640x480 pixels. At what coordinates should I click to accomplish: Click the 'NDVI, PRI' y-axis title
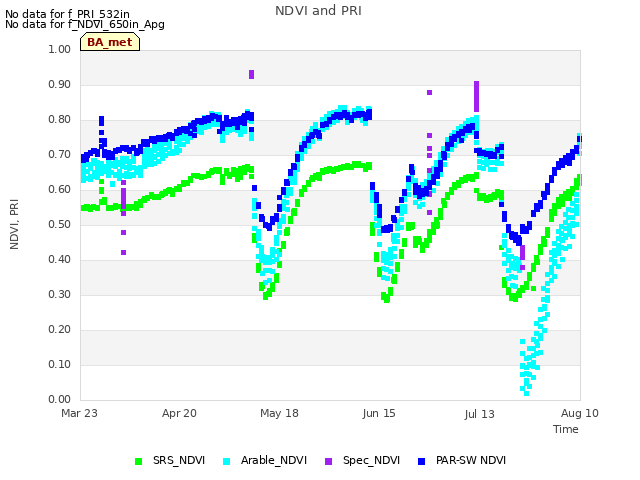14,224
